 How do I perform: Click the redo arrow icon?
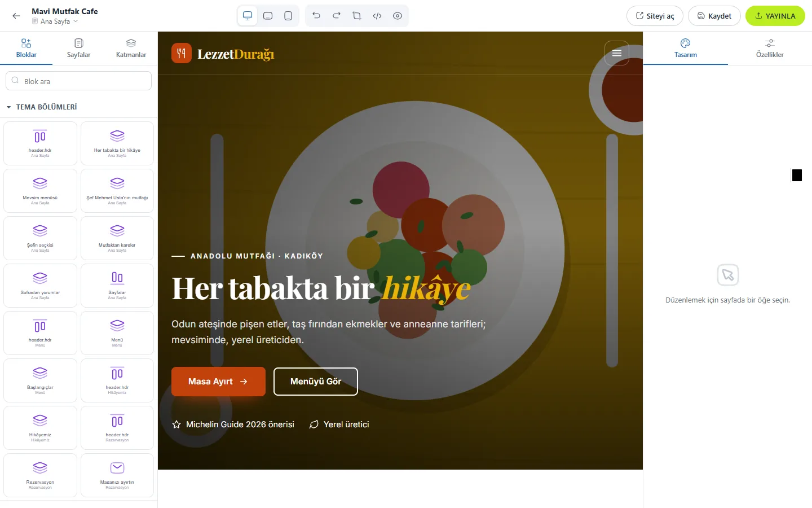pos(337,16)
